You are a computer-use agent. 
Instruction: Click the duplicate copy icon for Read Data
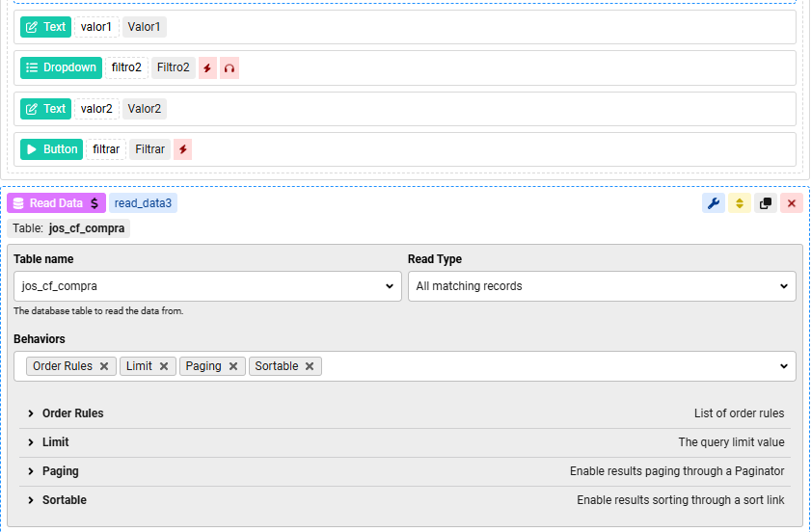tap(766, 203)
